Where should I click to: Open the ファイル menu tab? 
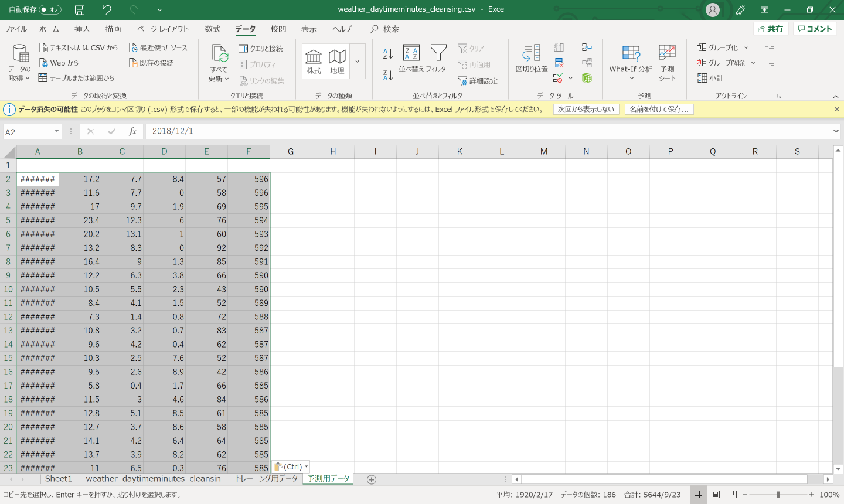pos(16,29)
